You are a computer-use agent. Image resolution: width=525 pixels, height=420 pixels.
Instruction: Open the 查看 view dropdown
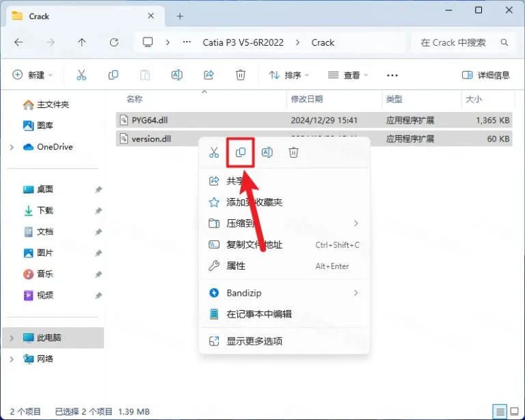[347, 75]
